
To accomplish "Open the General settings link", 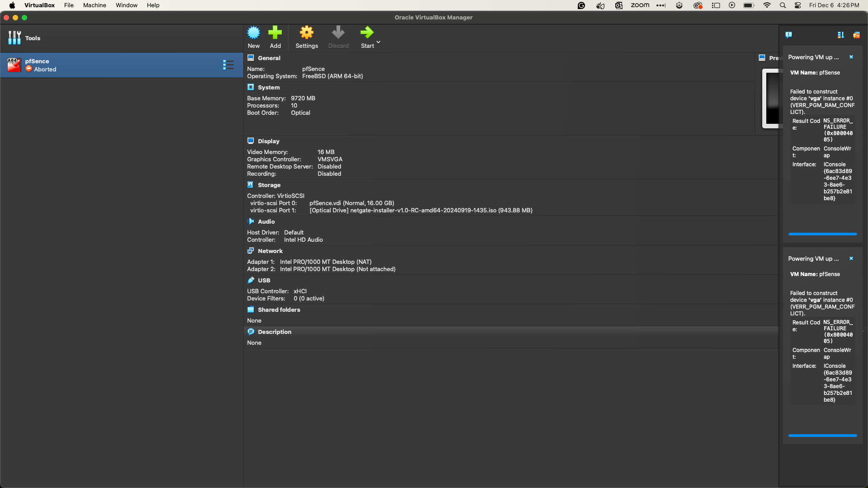I will point(269,58).
